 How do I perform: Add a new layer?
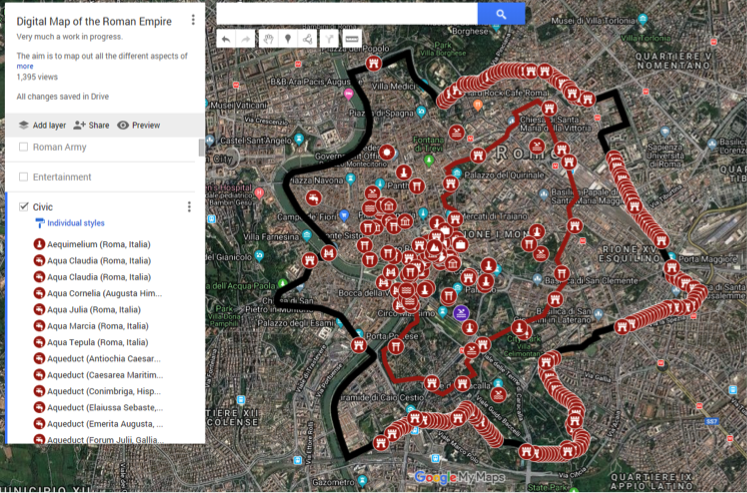click(x=42, y=125)
